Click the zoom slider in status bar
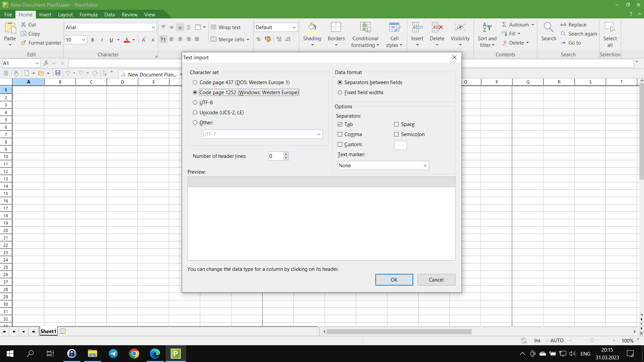644x362 pixels. tap(592, 341)
